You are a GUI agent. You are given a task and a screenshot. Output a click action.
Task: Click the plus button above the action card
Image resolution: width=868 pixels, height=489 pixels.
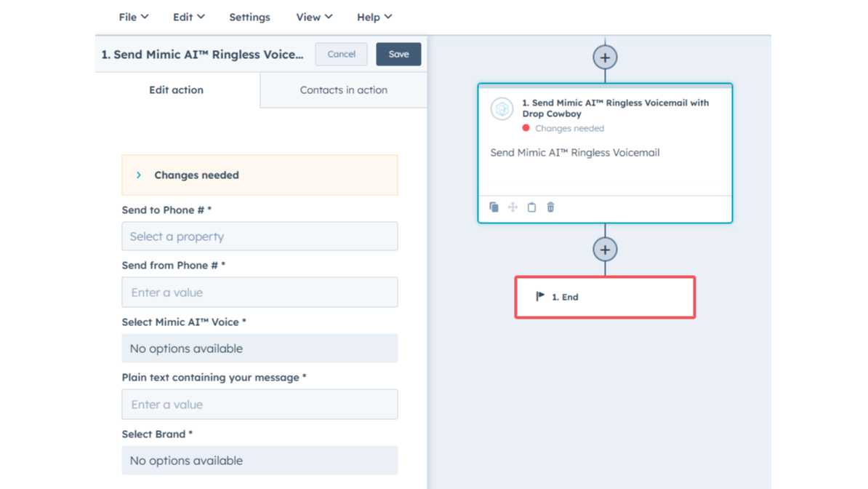[x=605, y=57]
